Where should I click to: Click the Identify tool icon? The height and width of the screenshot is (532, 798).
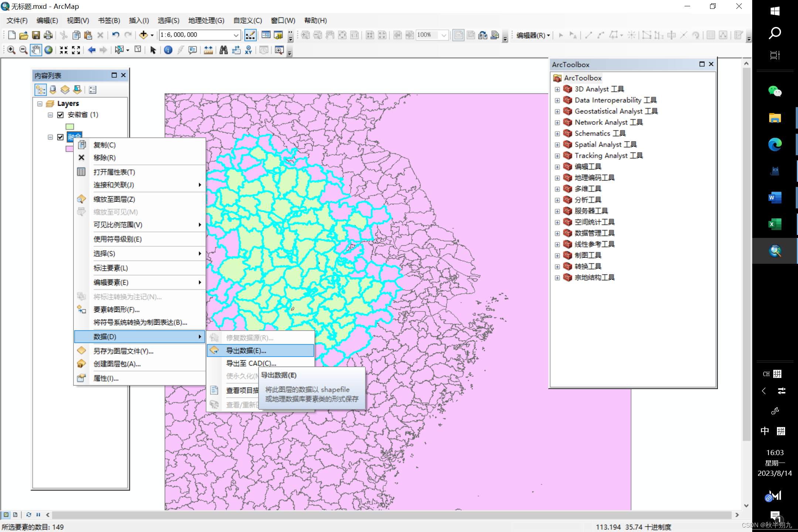click(x=168, y=50)
